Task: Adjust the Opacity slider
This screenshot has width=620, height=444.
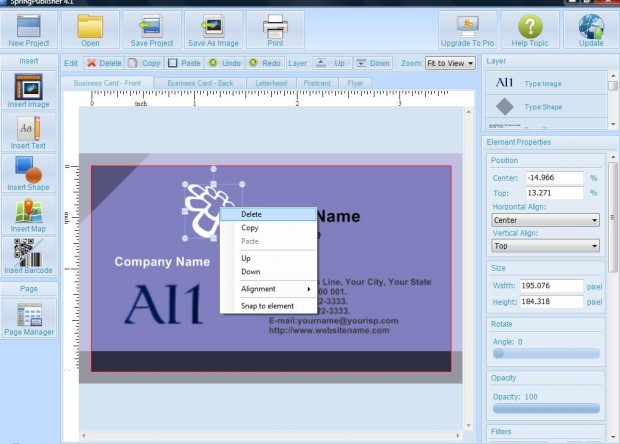Action: click(x=546, y=408)
